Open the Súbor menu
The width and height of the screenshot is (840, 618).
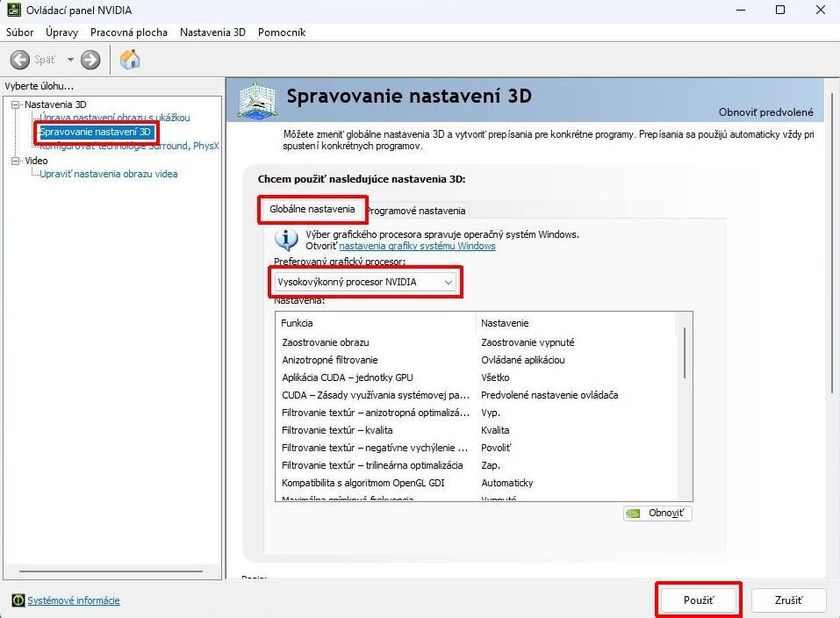coord(20,32)
